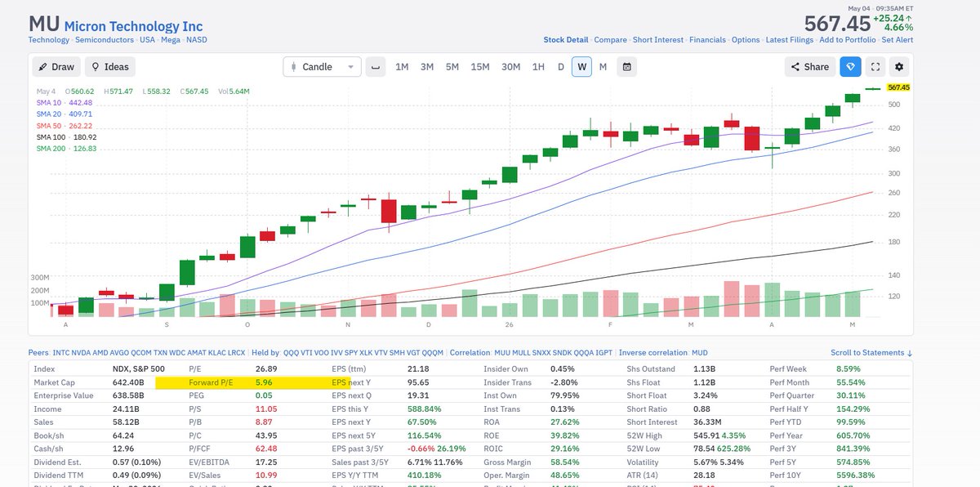Open the Ideas lightbulb button
This screenshot has height=487, width=980.
(109, 67)
